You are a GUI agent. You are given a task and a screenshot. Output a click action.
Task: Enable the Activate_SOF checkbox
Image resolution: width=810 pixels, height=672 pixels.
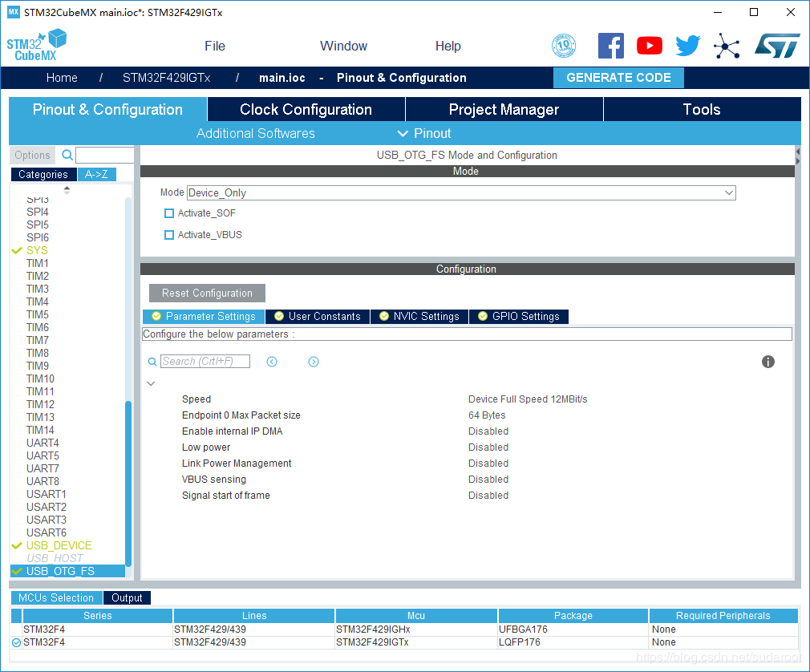[169, 213]
